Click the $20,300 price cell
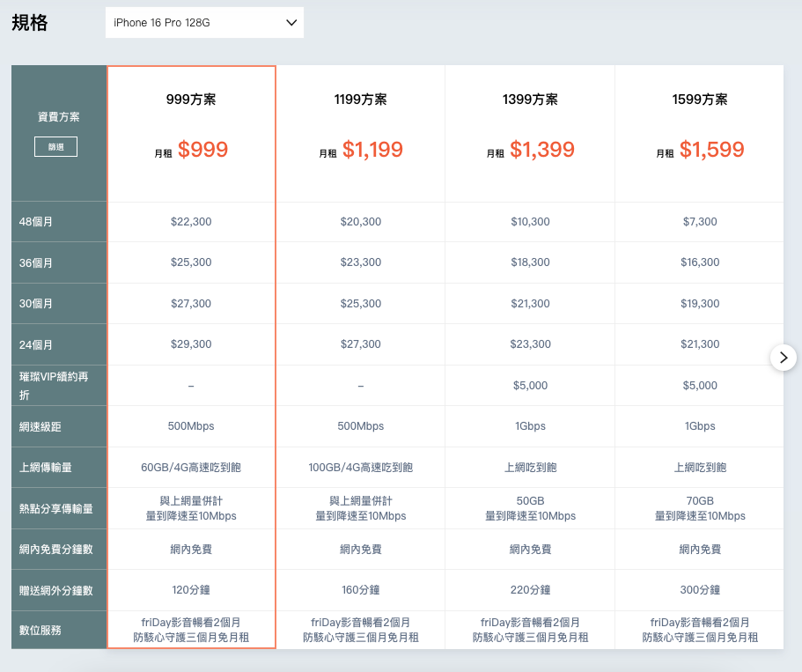Viewport: 802px width, 672px height. pyautogui.click(x=361, y=222)
